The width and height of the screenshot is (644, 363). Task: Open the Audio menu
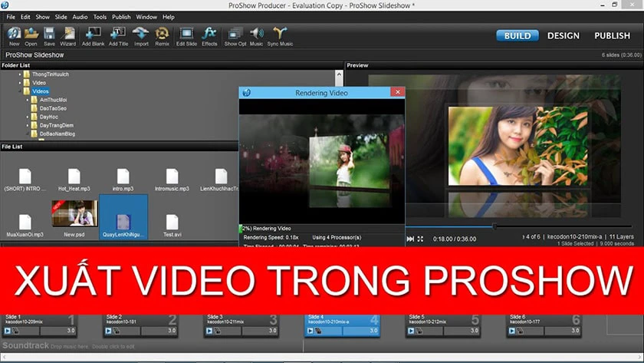[x=80, y=17]
